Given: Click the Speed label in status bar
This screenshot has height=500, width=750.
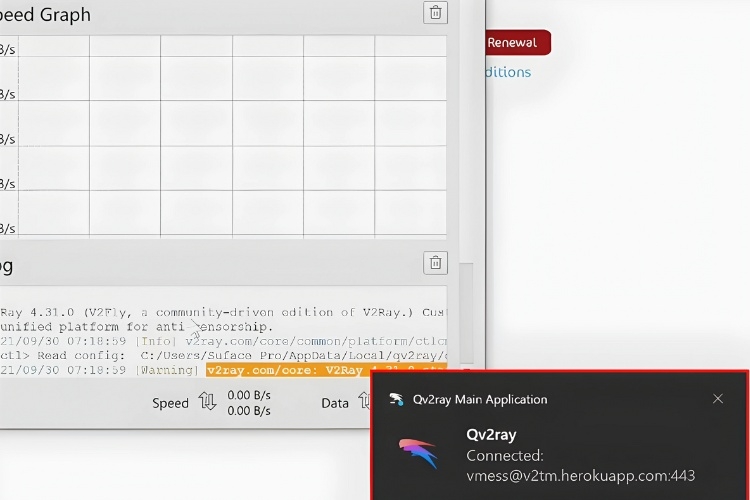Looking at the screenshot, I should (x=170, y=403).
